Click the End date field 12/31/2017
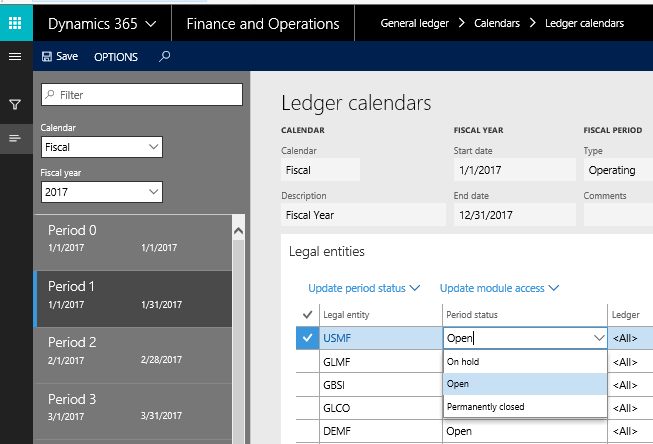This screenshot has width=653, height=444. click(x=514, y=215)
